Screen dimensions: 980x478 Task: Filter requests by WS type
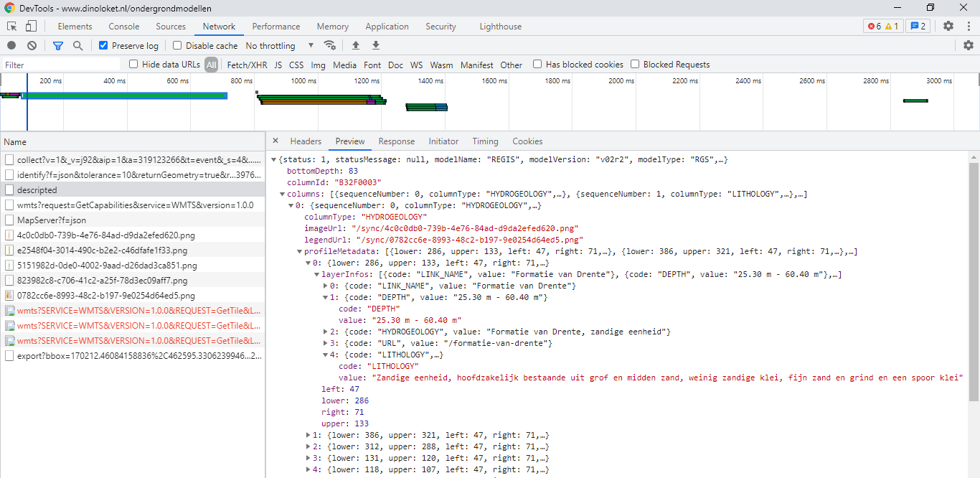pyautogui.click(x=416, y=65)
